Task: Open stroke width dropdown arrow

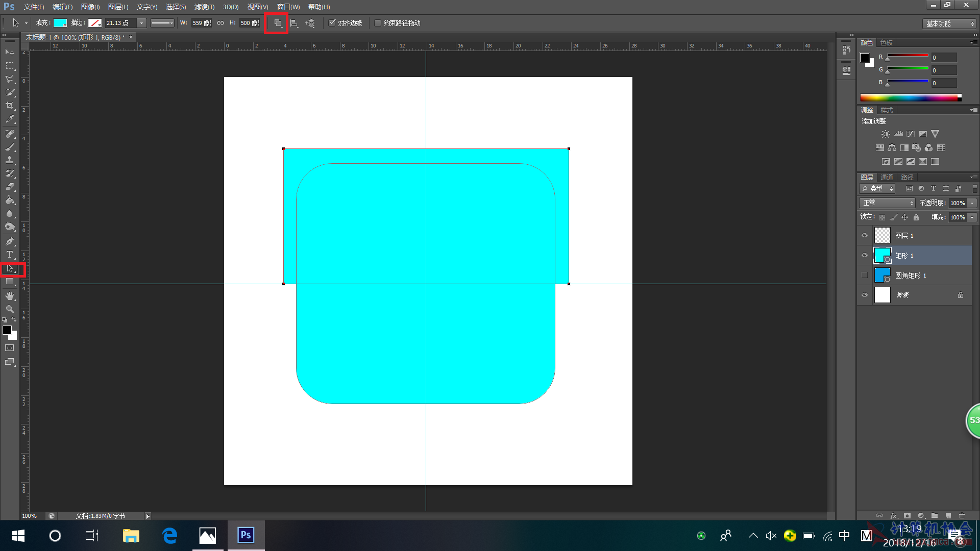Action: pyautogui.click(x=141, y=23)
